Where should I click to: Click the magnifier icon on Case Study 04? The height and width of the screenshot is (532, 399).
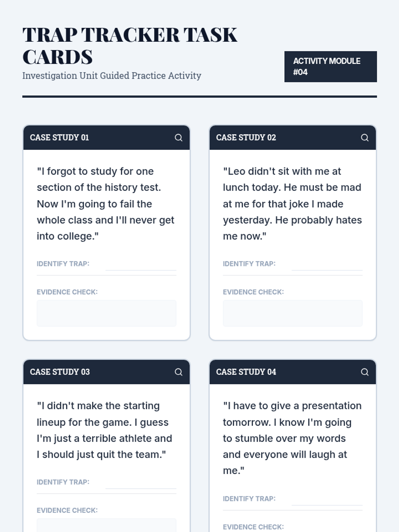coord(365,372)
